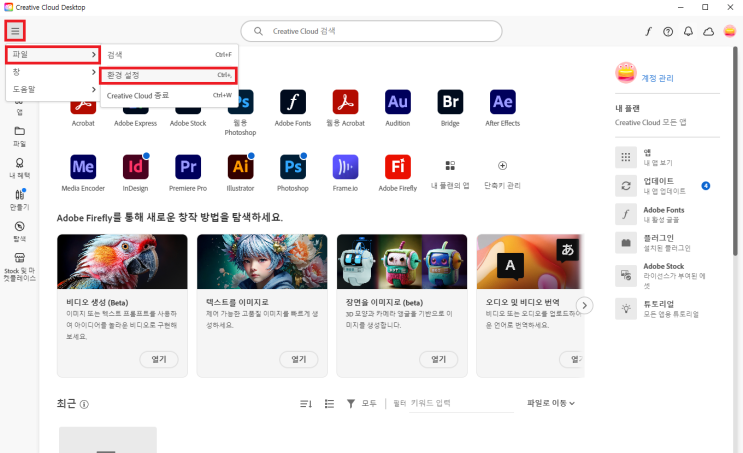The width and height of the screenshot is (743, 453).
Task: Open 내 플랜의 앱 grid icon
Action: click(450, 165)
